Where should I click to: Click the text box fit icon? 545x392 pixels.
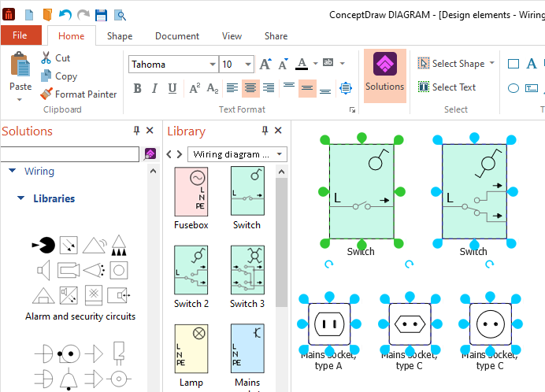pos(346,88)
